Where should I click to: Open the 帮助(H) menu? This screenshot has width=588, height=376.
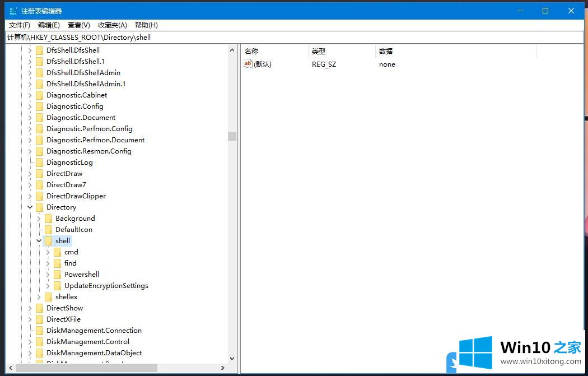(x=146, y=25)
